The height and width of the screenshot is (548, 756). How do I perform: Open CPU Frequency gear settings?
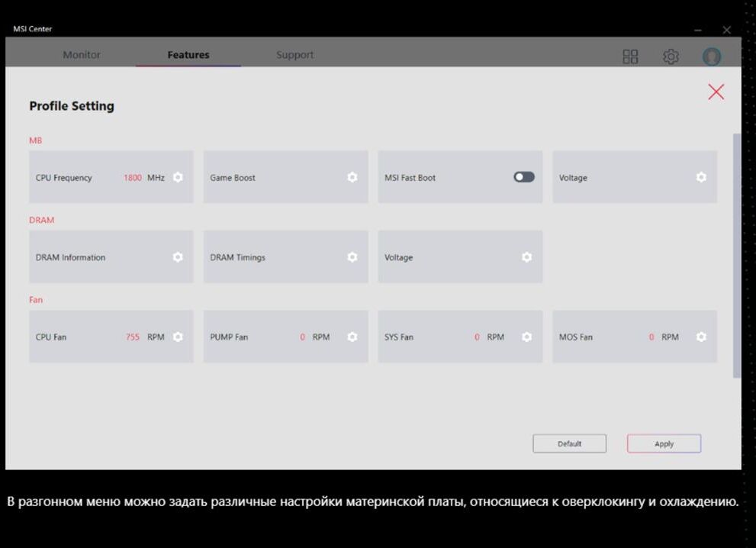tap(178, 177)
